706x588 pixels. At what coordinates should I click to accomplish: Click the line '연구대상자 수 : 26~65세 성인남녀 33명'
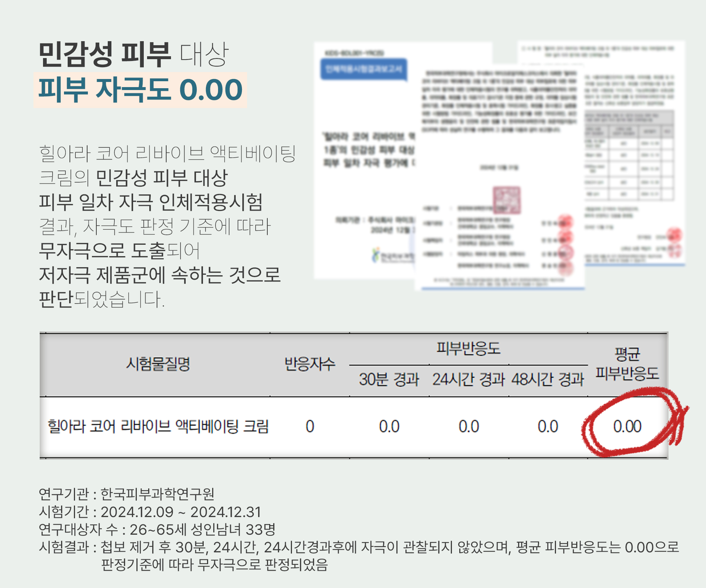click(157, 530)
